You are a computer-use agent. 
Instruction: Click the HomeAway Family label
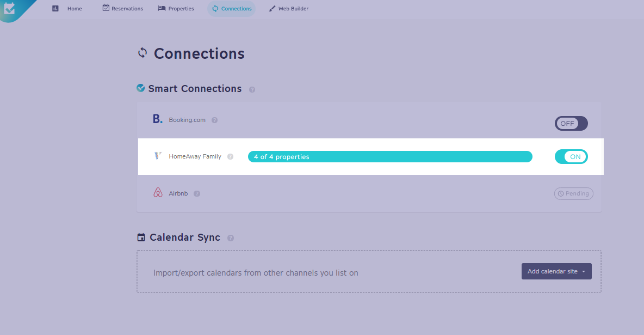pos(195,156)
